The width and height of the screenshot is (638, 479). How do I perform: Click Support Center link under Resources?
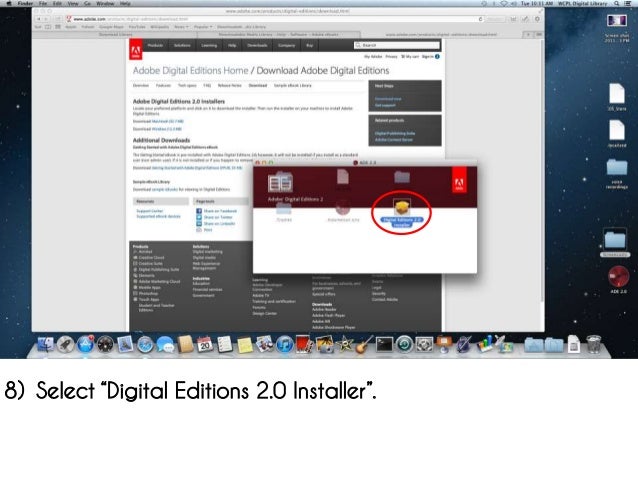click(x=150, y=211)
